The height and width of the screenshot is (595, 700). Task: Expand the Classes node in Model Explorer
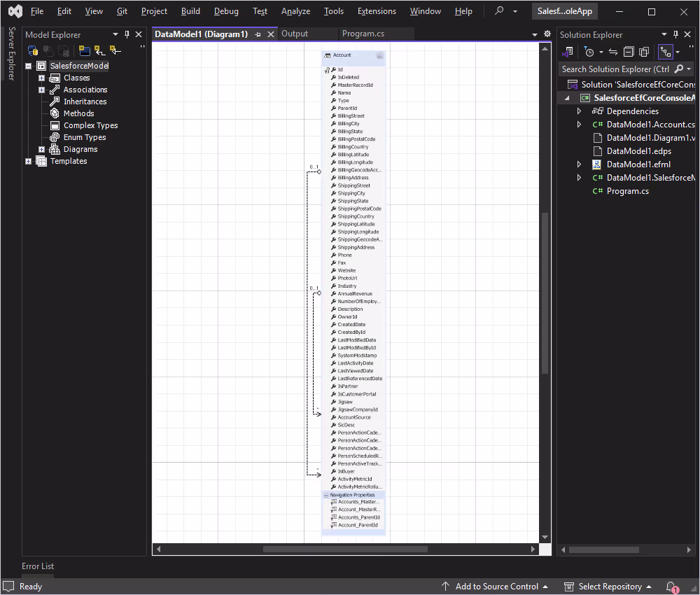(41, 77)
